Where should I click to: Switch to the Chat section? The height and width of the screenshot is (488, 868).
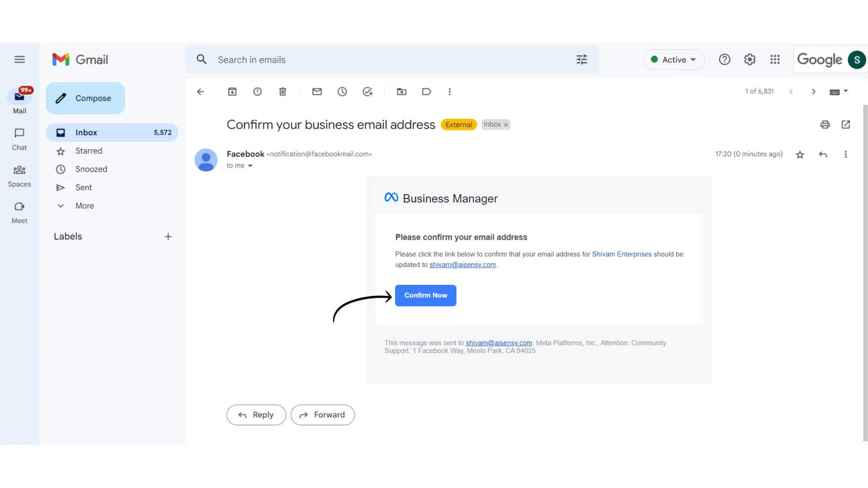pyautogui.click(x=19, y=139)
